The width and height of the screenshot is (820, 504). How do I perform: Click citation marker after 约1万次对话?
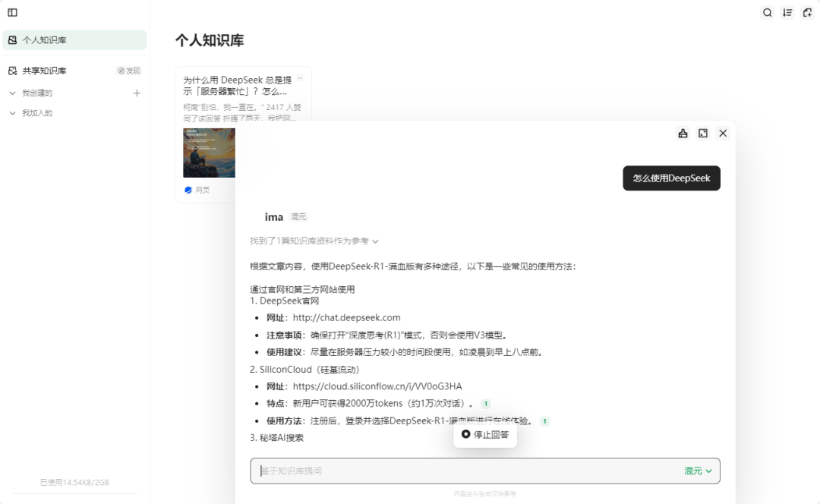coord(486,404)
